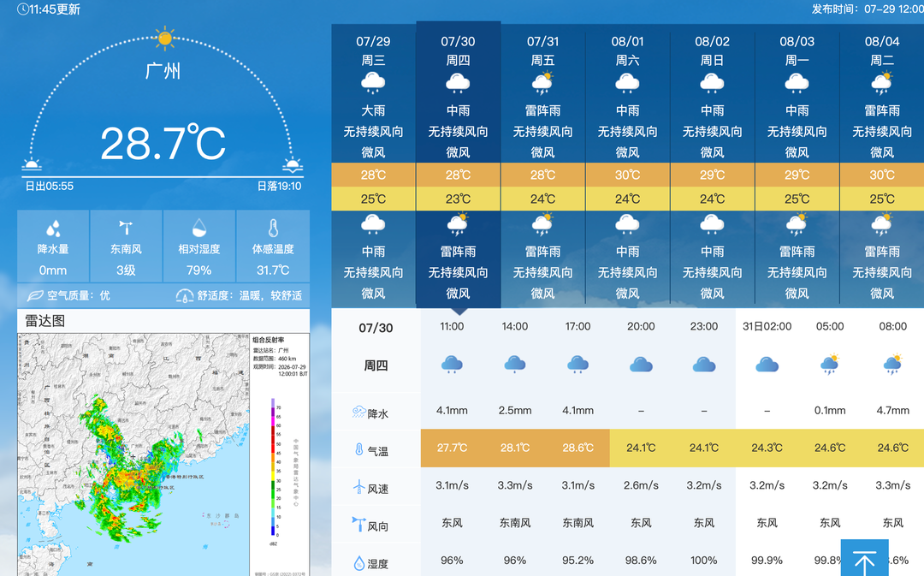Viewport: 924px width, 576px height.
Task: Click the 23:00 humidity 100% value
Action: (704, 560)
